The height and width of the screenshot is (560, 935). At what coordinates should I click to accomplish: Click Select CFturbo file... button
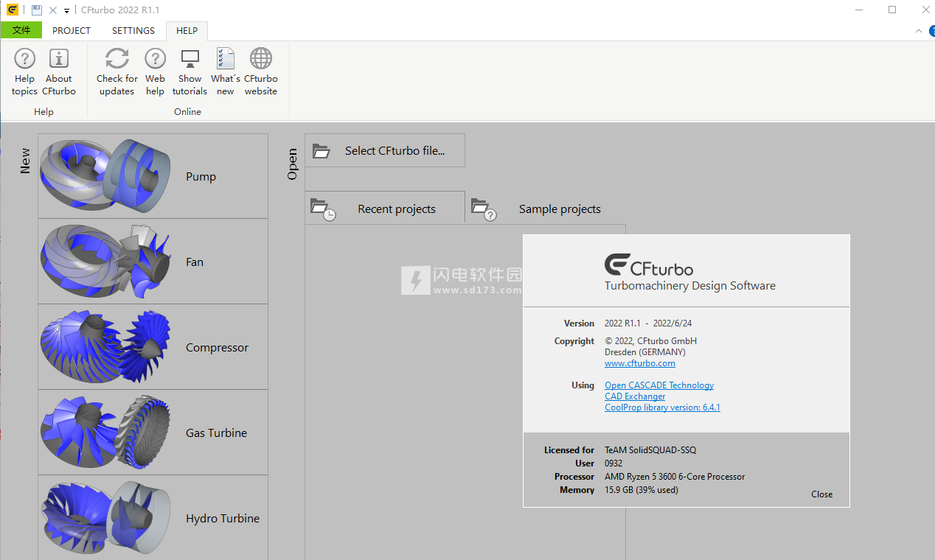click(x=385, y=150)
